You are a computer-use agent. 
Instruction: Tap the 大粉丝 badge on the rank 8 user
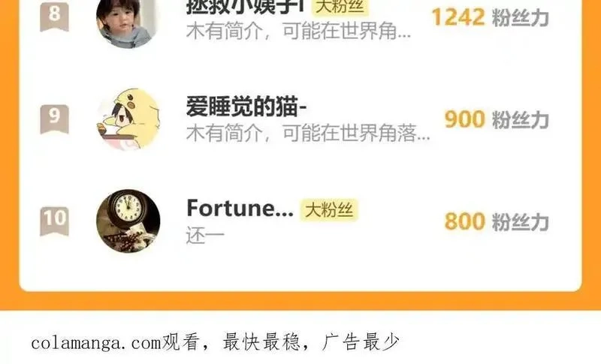coord(340,7)
